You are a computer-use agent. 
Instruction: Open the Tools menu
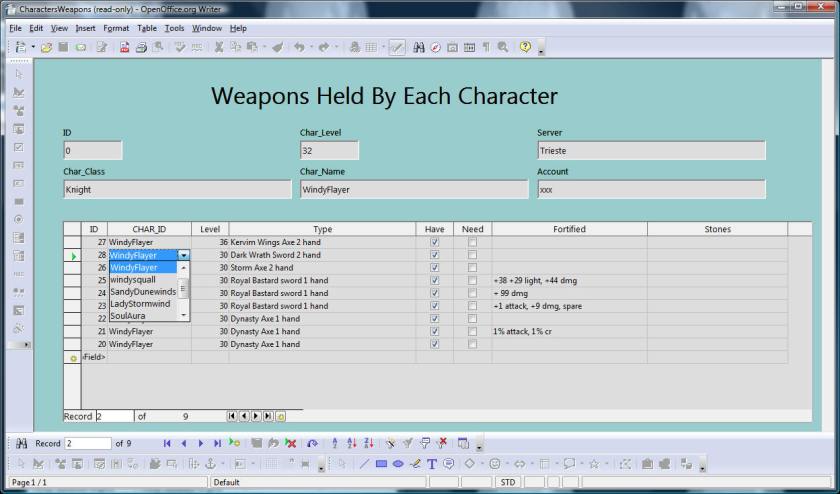tap(174, 28)
